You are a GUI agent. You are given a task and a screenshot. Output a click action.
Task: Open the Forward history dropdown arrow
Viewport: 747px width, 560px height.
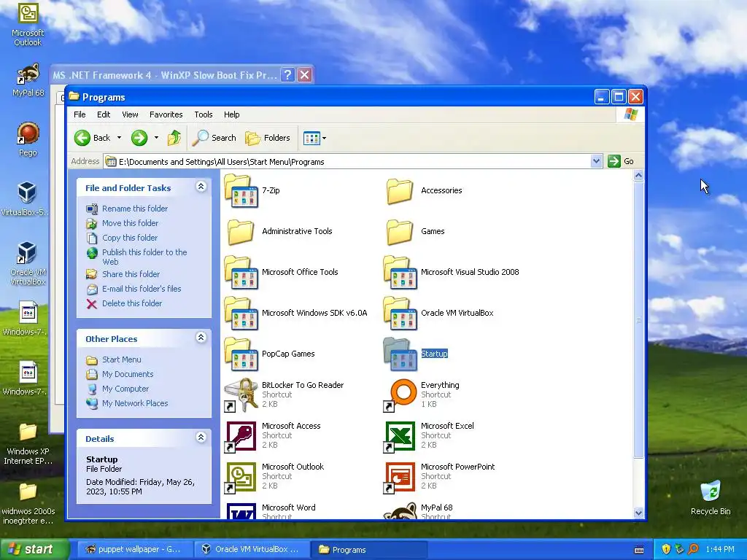click(x=156, y=138)
